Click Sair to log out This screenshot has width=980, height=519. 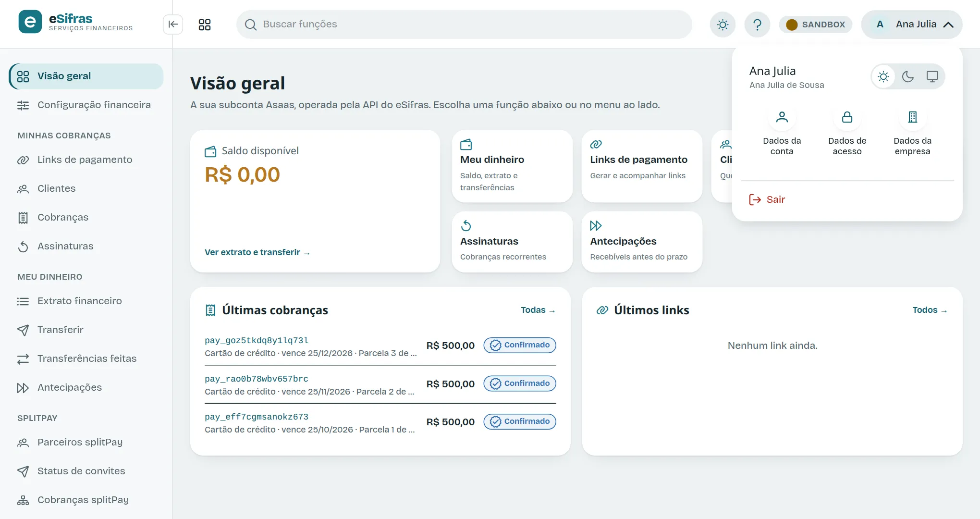[x=767, y=199]
